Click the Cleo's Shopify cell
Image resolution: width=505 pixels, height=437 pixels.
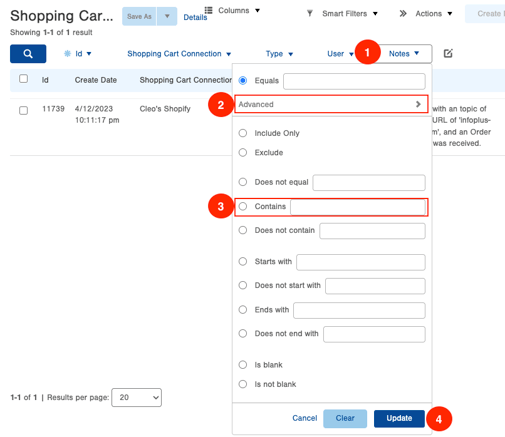[x=165, y=109]
